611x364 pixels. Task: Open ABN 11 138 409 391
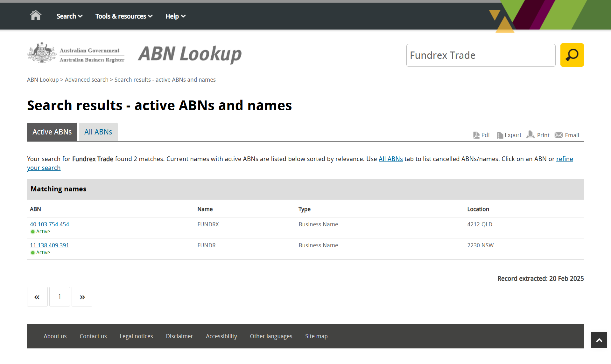(49, 245)
